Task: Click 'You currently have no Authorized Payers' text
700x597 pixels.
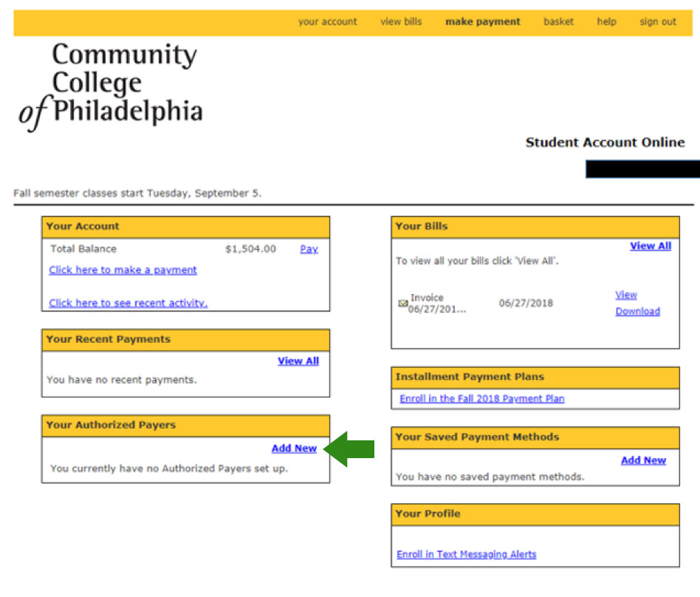Action: pyautogui.click(x=169, y=468)
